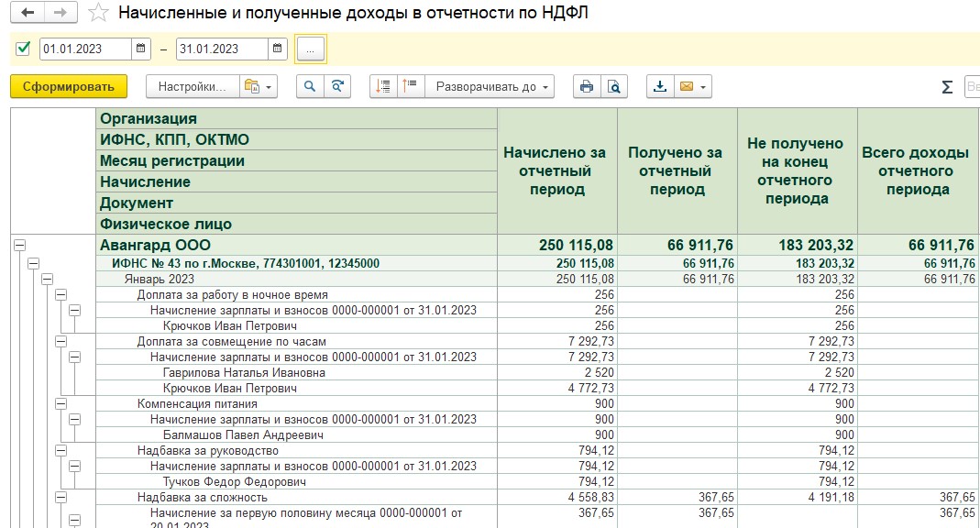Click the end date field 31.01.2023
The width and height of the screenshot is (980, 528).
point(222,49)
